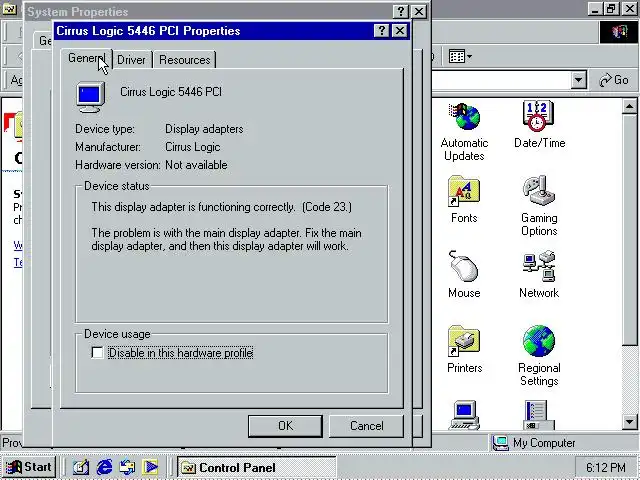Image resolution: width=640 pixels, height=480 pixels.
Task: Click the scroll up arrow in Control Panel
Action: click(629, 107)
